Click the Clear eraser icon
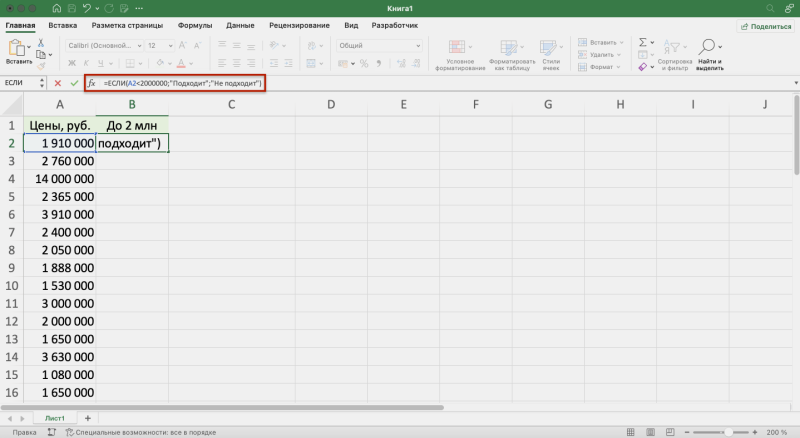This screenshot has width=800, height=438. pos(643,67)
